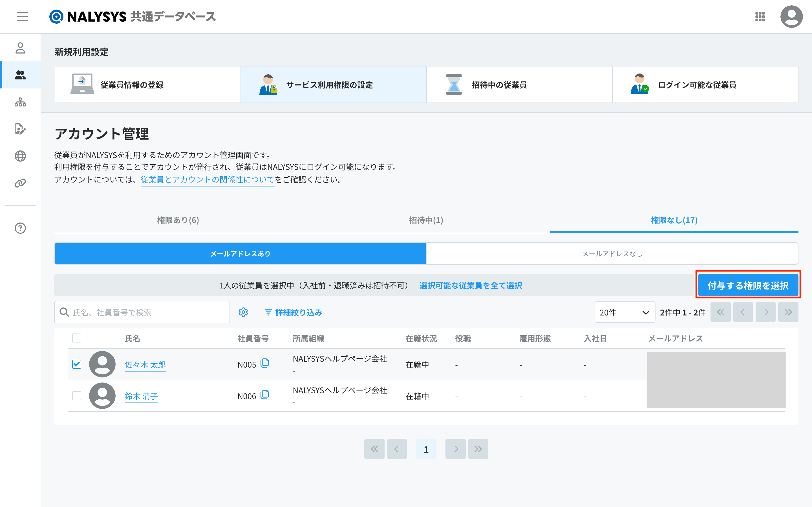This screenshot has width=812, height=507.
Task: Open the organization chart sidebar icon
Action: pos(20,102)
